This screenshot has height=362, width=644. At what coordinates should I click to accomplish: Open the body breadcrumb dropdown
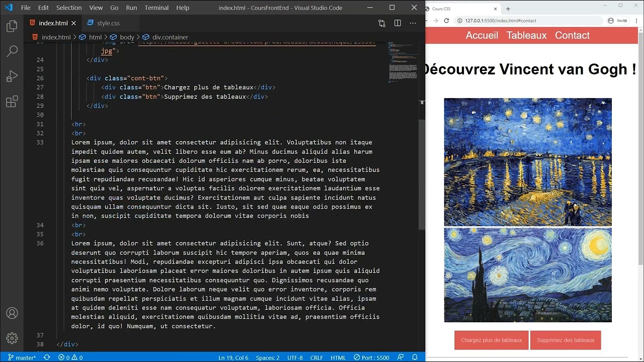122,37
